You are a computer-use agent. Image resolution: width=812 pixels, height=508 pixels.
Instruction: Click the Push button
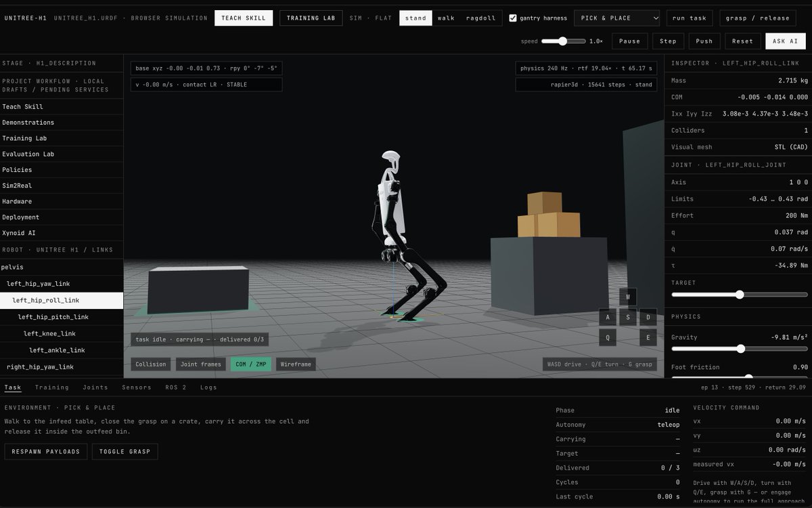pos(704,41)
